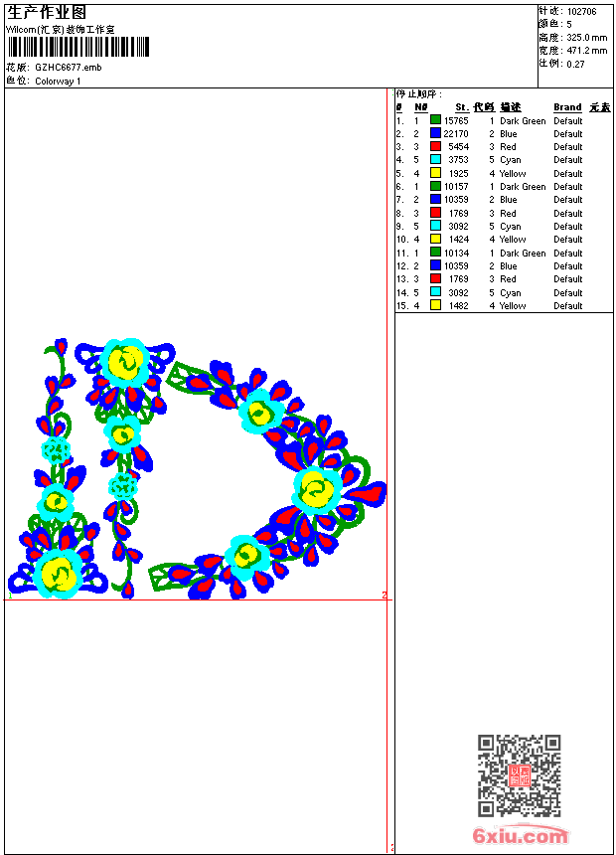The width and height of the screenshot is (616, 855).
Task: Click the Dark Green swatch in row 1
Action: click(x=435, y=120)
